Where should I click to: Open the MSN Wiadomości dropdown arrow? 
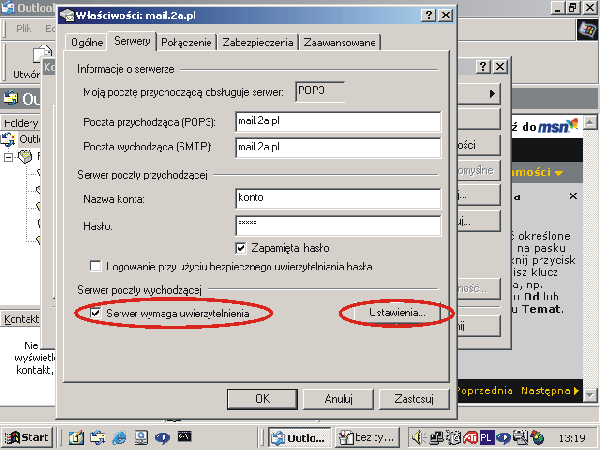pyautogui.click(x=560, y=172)
